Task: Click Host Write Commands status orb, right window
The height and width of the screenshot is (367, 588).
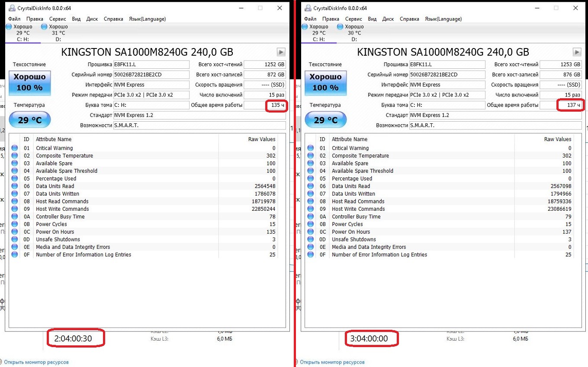Action: [x=311, y=209]
